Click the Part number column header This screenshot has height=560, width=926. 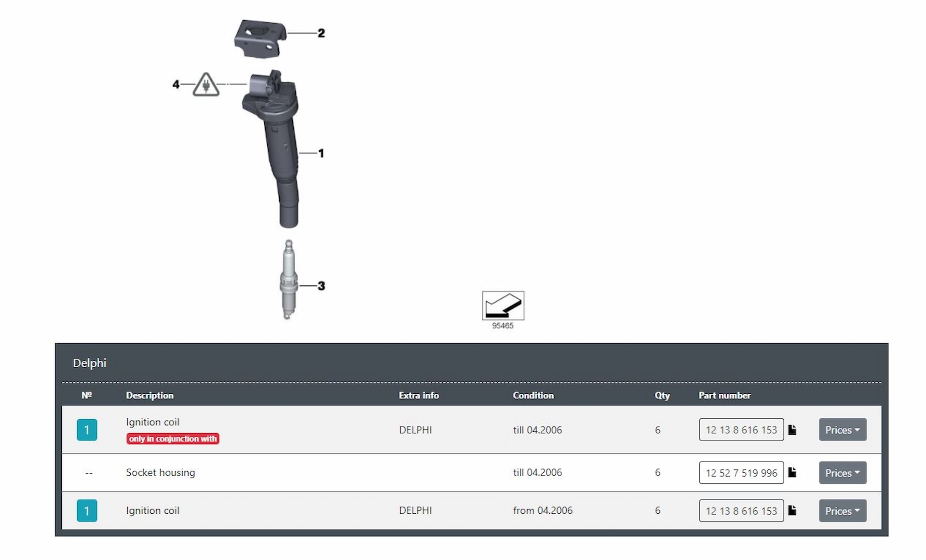click(724, 395)
